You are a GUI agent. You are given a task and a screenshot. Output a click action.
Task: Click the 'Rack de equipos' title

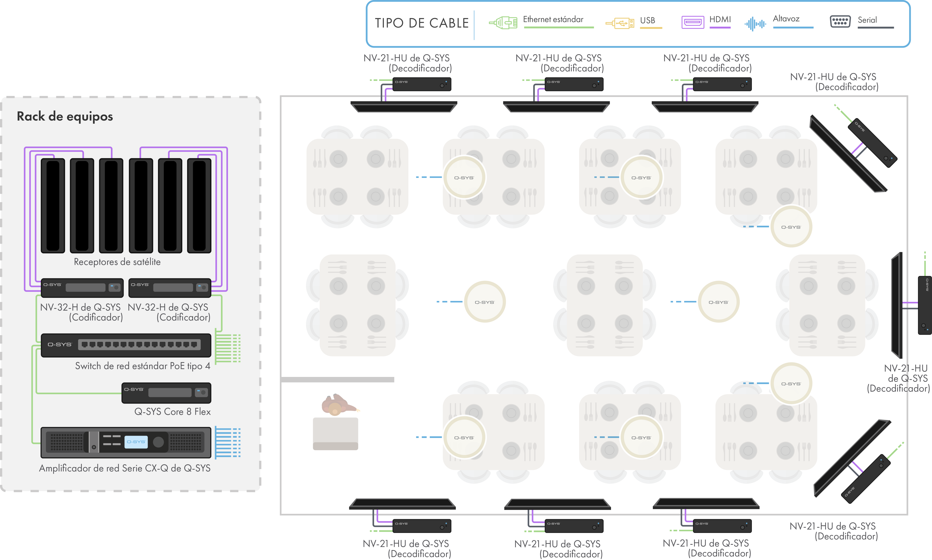point(65,117)
